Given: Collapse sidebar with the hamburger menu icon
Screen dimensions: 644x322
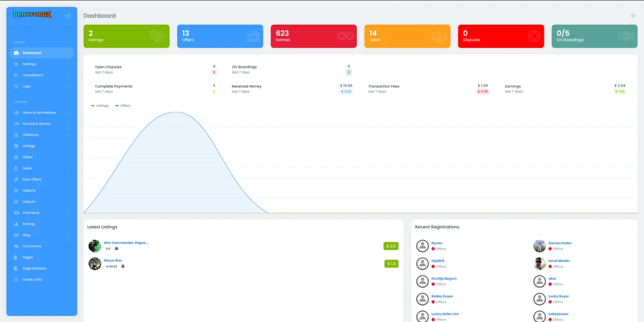Looking at the screenshot, I should [67, 16].
